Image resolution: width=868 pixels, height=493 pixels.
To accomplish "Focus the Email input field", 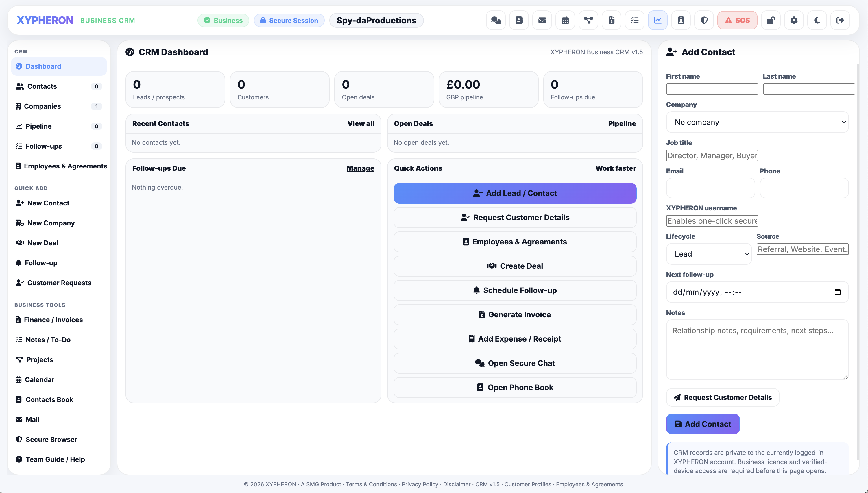I will click(710, 188).
